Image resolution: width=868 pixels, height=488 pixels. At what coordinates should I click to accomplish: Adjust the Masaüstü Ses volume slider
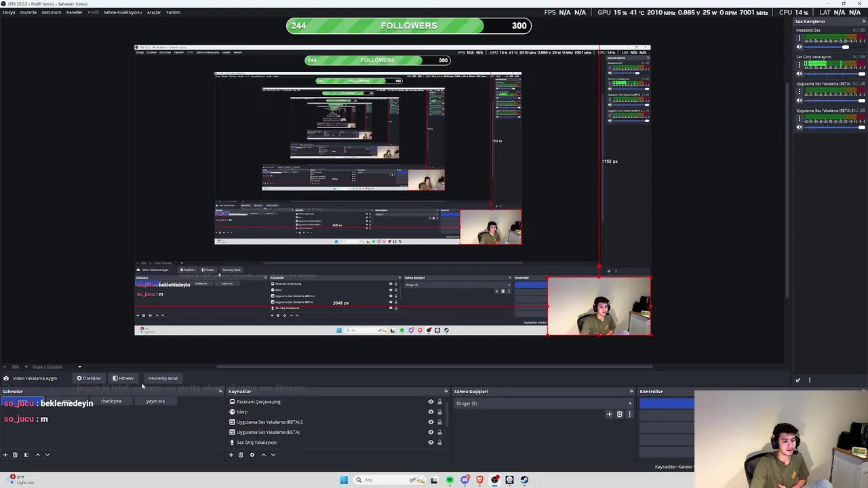tap(834, 47)
